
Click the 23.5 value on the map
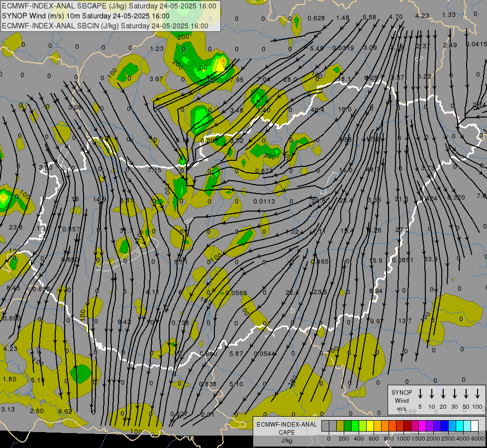320,292
